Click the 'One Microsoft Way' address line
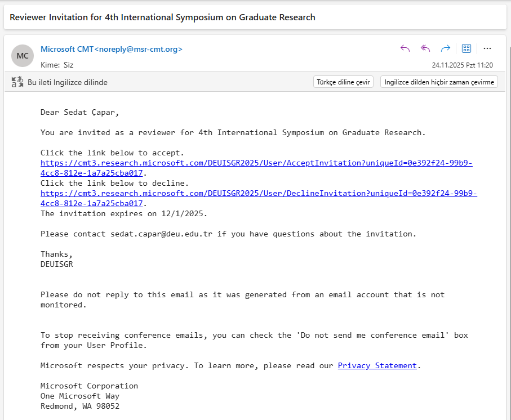The width and height of the screenshot is (511, 420). [79, 396]
